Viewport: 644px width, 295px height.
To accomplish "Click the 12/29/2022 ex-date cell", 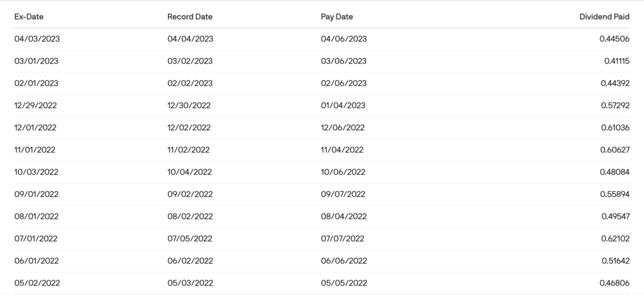I will click(x=36, y=105).
